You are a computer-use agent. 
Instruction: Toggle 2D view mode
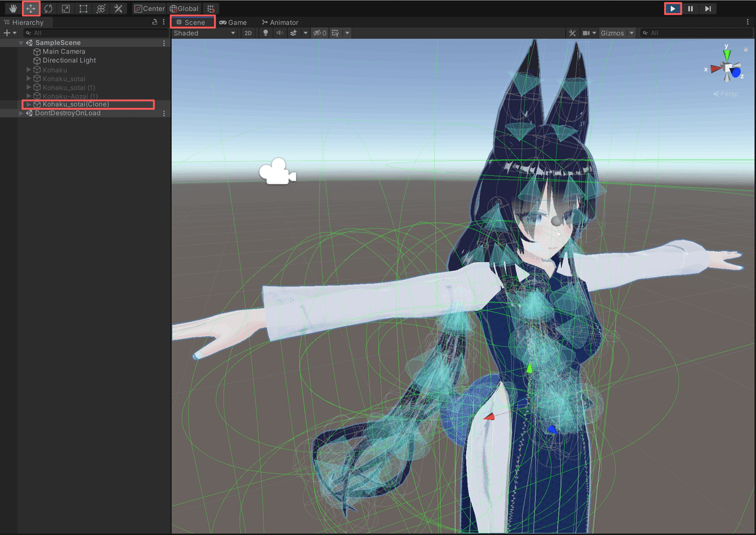click(248, 33)
